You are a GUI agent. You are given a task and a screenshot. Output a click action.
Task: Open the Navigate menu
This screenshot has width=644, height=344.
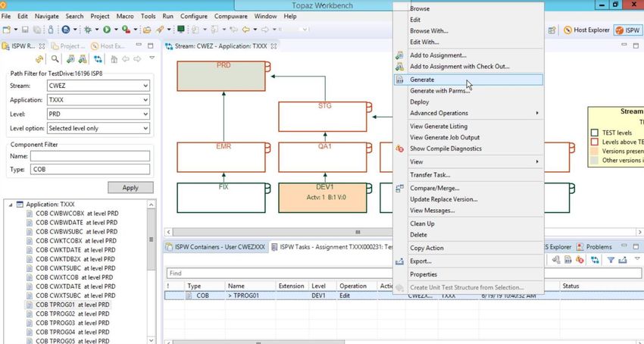point(46,17)
